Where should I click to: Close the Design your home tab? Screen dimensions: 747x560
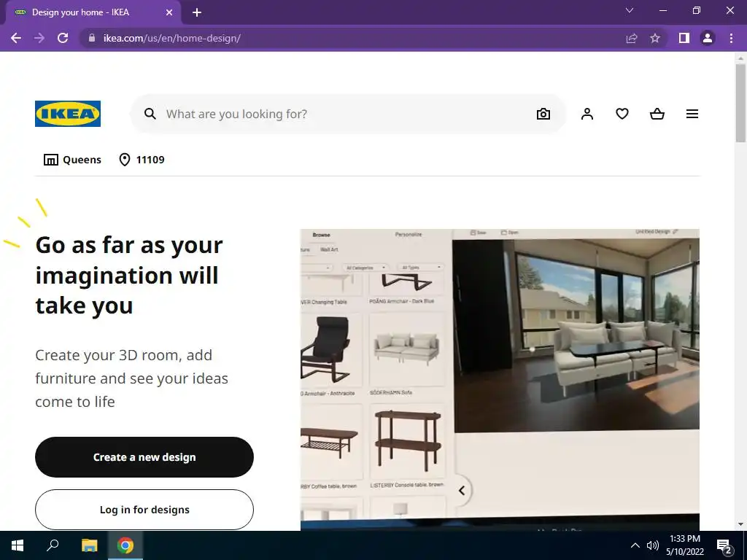[x=169, y=12]
